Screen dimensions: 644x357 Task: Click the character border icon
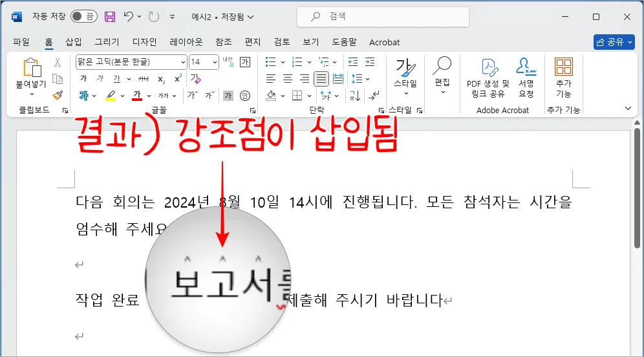245,62
